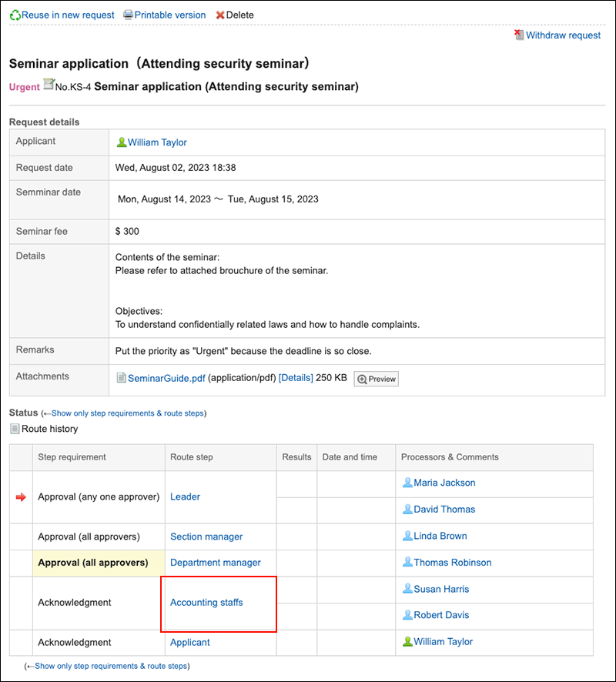Click the user icon beside Maria Jackson
Screen dimensions: 616x682
(x=407, y=483)
